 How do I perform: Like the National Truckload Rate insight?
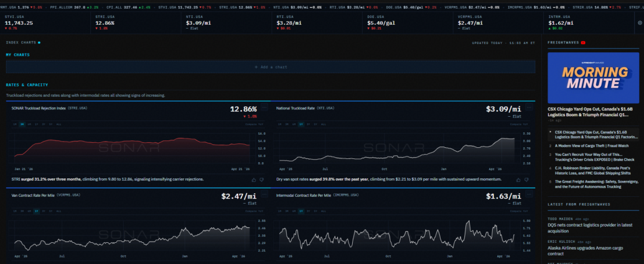(x=518, y=180)
